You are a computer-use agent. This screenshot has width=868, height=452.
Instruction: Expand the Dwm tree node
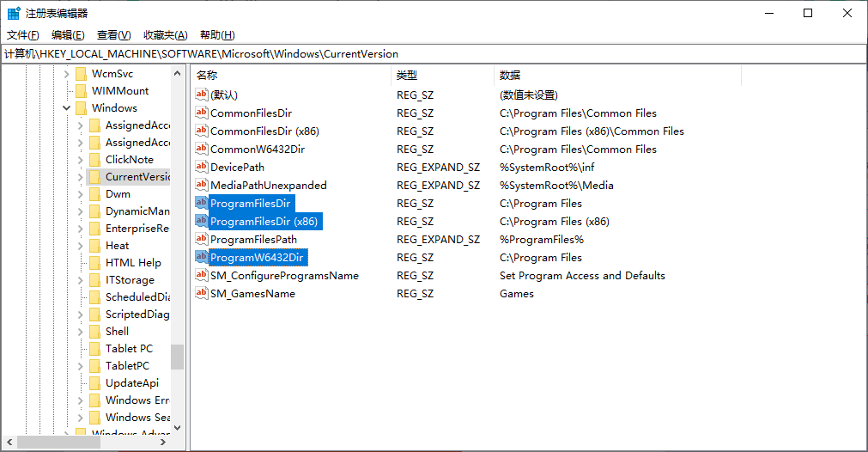(x=80, y=194)
